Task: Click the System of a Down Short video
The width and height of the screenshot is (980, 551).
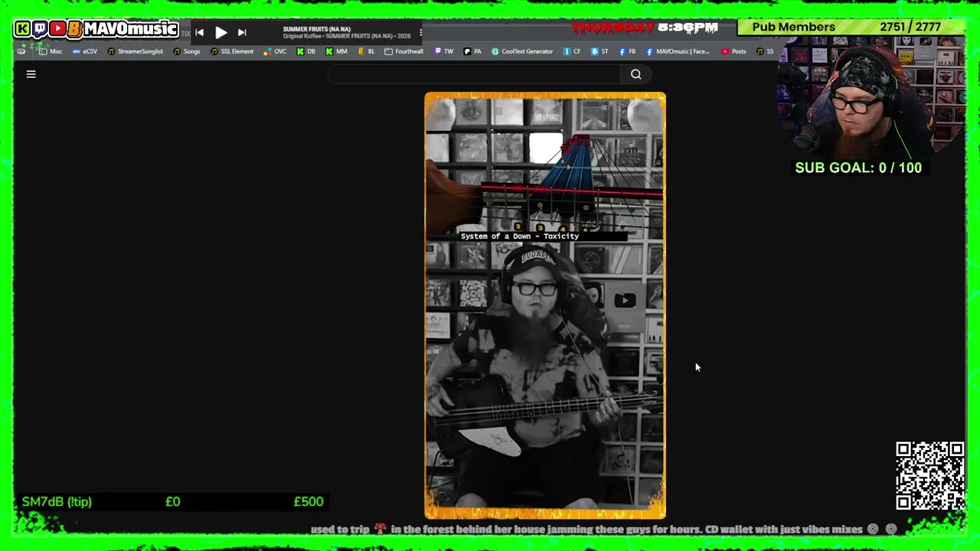Action: point(545,305)
